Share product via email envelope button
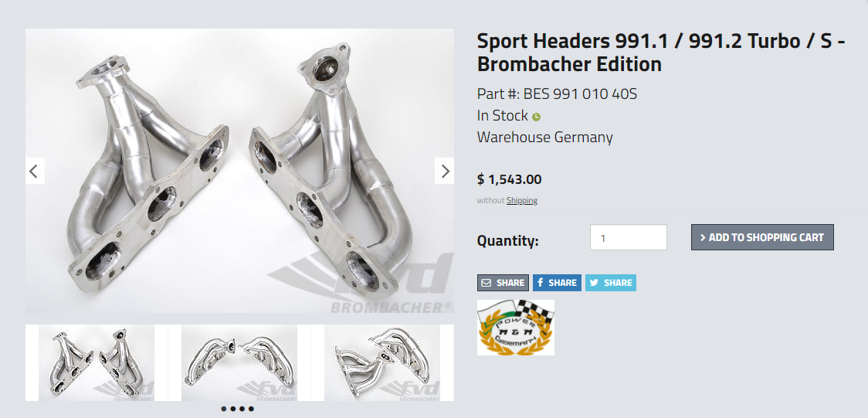The image size is (868, 418). [503, 282]
